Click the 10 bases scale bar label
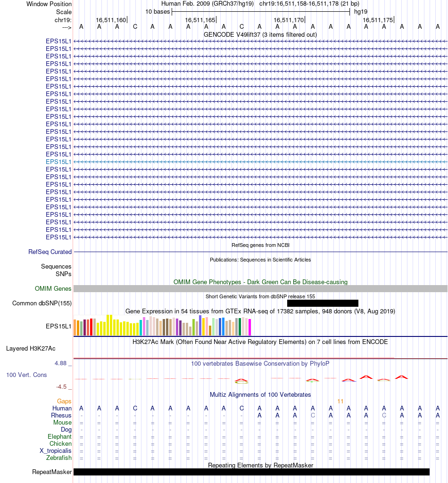 158,12
